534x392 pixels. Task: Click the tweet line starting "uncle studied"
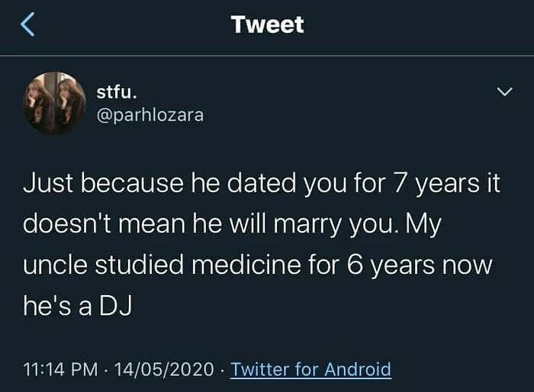tap(258, 268)
